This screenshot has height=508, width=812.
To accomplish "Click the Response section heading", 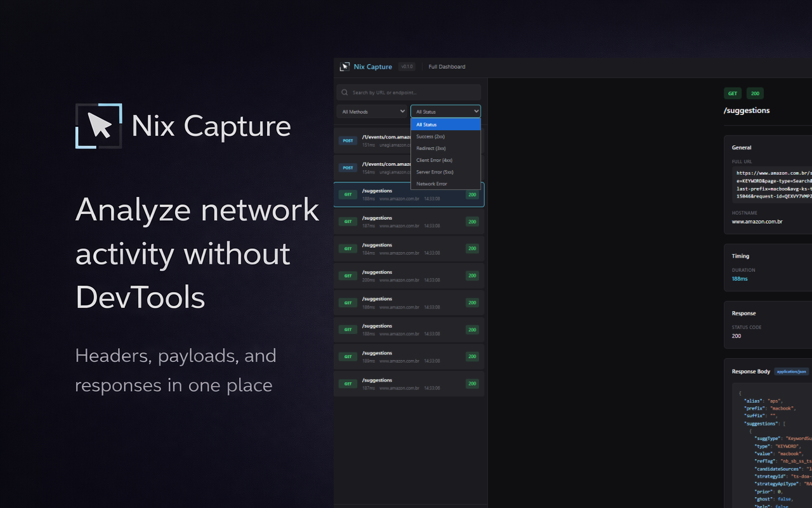I will click(743, 313).
